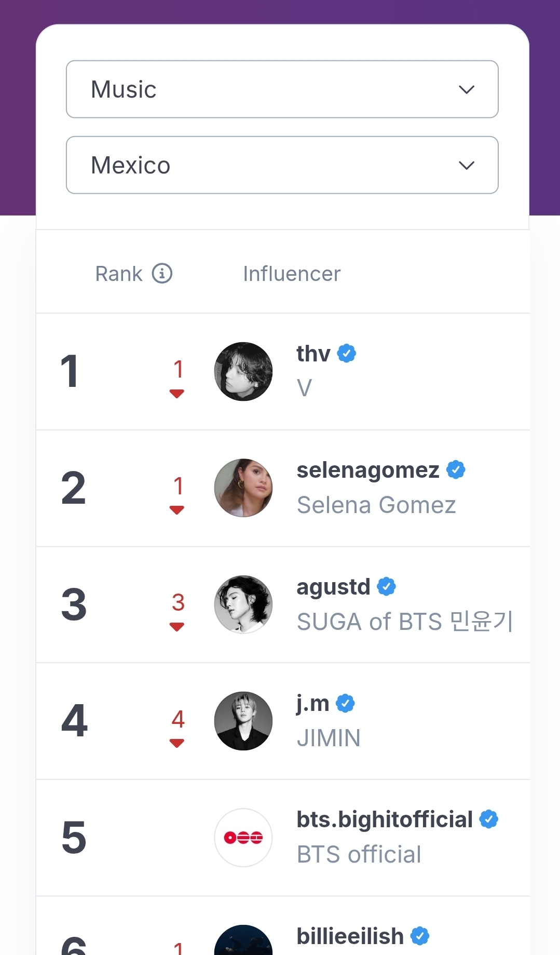
Task: Open the Music category dropdown
Action: pos(282,89)
